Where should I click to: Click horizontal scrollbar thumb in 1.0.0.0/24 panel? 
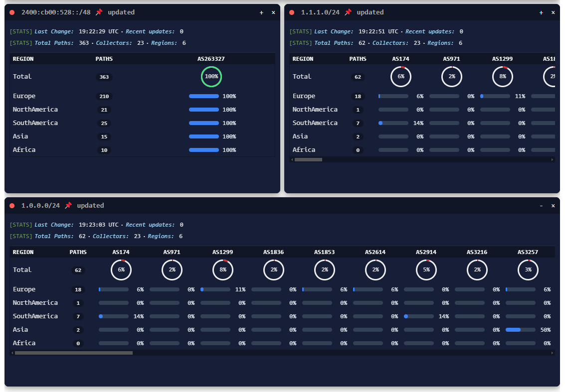point(73,353)
